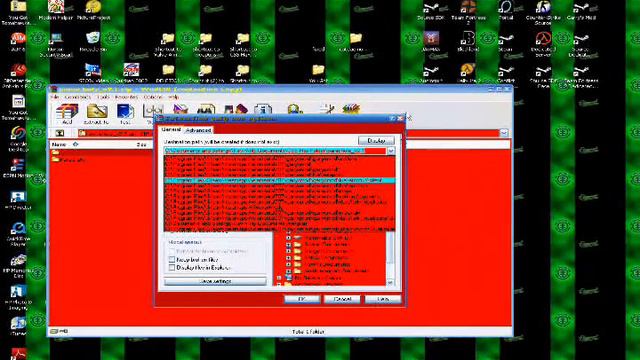Click the Size column header
Screen dimensions: 640x360
pyautogui.click(x=142, y=144)
